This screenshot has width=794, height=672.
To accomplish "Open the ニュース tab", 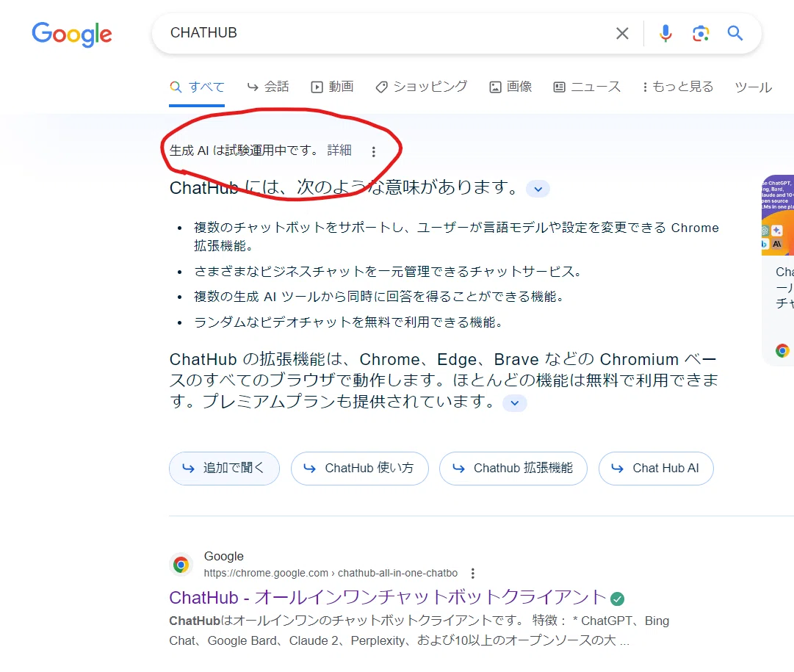I will click(587, 87).
